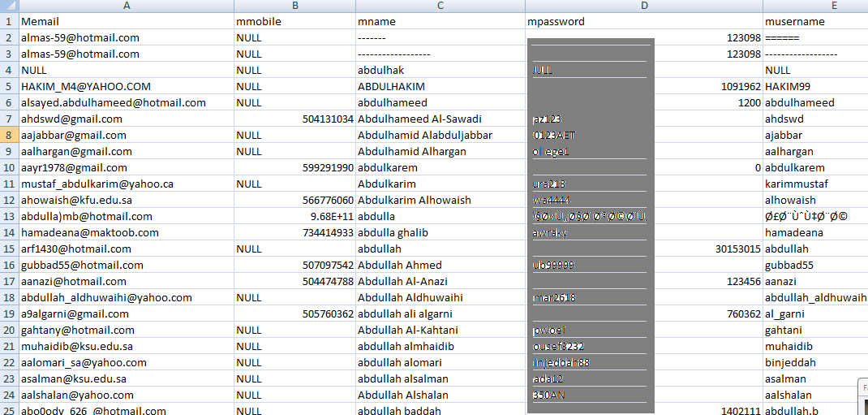Click the Memail header cell

(127, 22)
